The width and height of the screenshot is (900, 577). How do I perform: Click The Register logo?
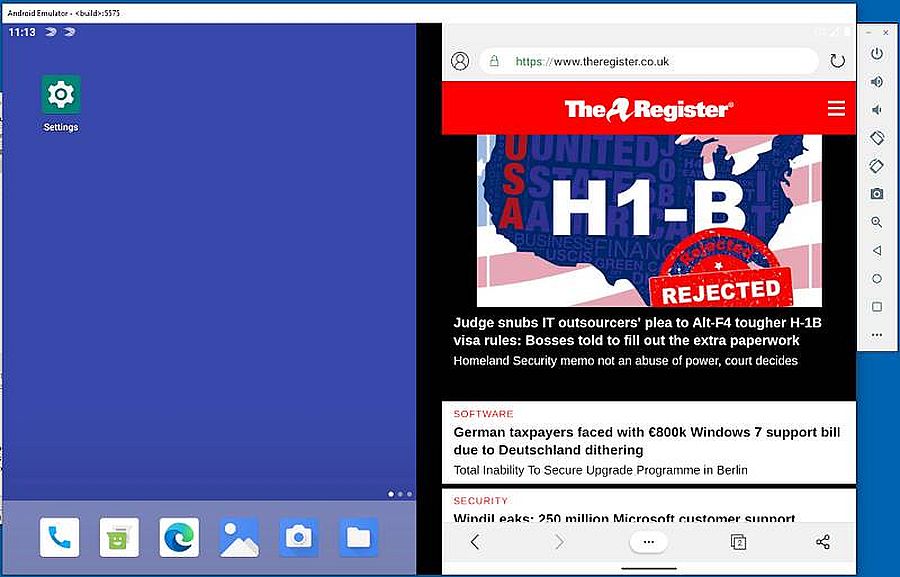[649, 109]
